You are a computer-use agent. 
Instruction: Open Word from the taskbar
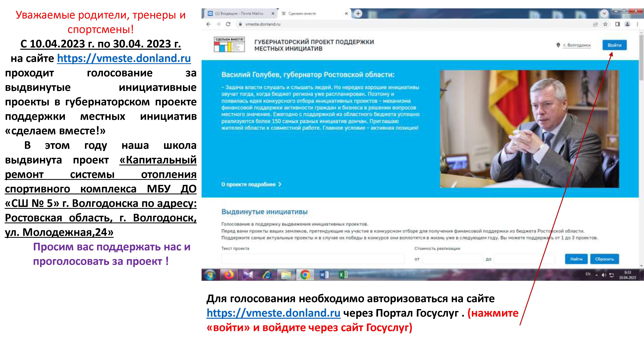click(324, 275)
